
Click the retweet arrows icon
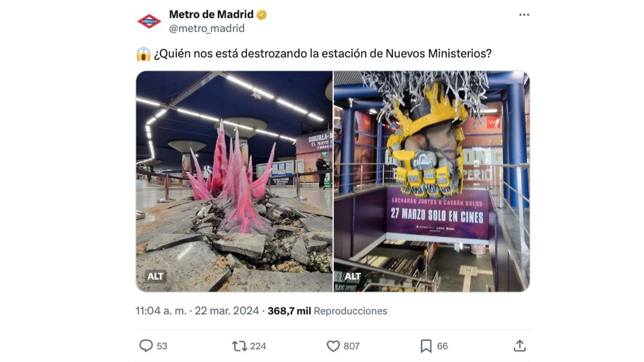(x=239, y=346)
